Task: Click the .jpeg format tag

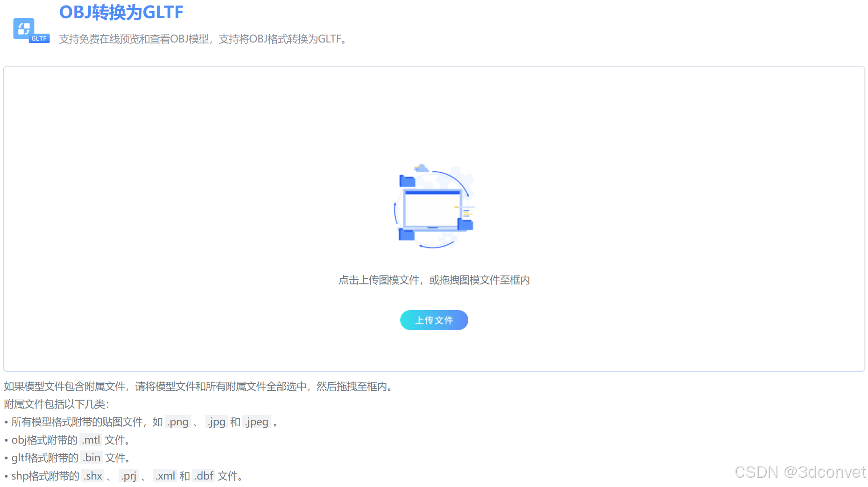Action: [256, 422]
